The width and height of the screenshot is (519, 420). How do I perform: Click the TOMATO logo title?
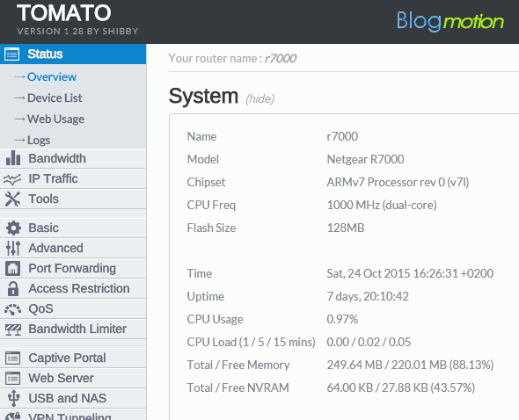point(64,13)
